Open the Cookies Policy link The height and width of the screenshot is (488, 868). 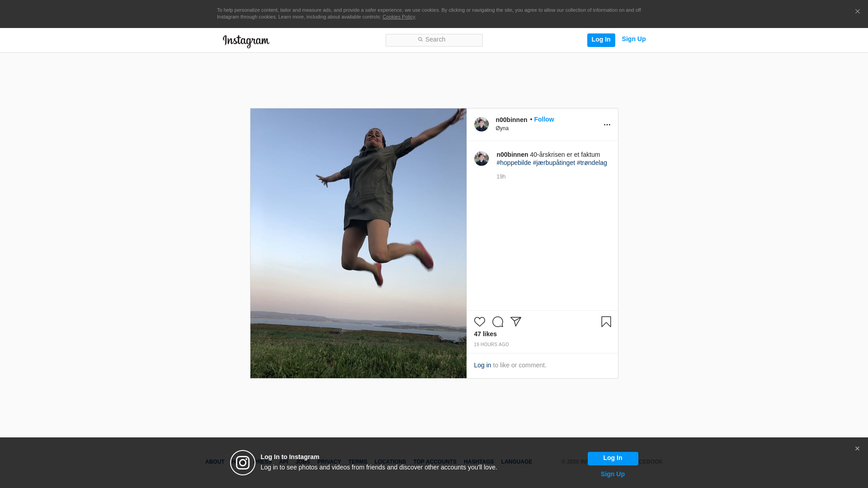pyautogui.click(x=398, y=17)
